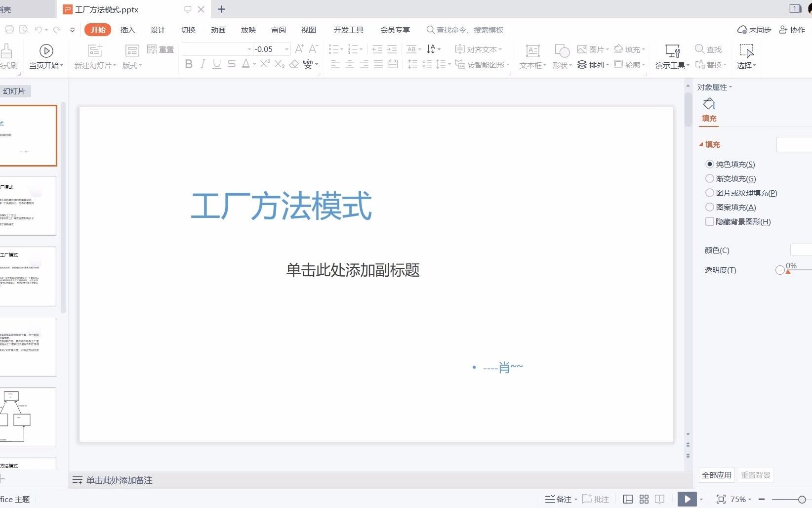Select picture or texture fill 图片或纹理填充
This screenshot has height=508, width=812.
pyautogui.click(x=710, y=193)
